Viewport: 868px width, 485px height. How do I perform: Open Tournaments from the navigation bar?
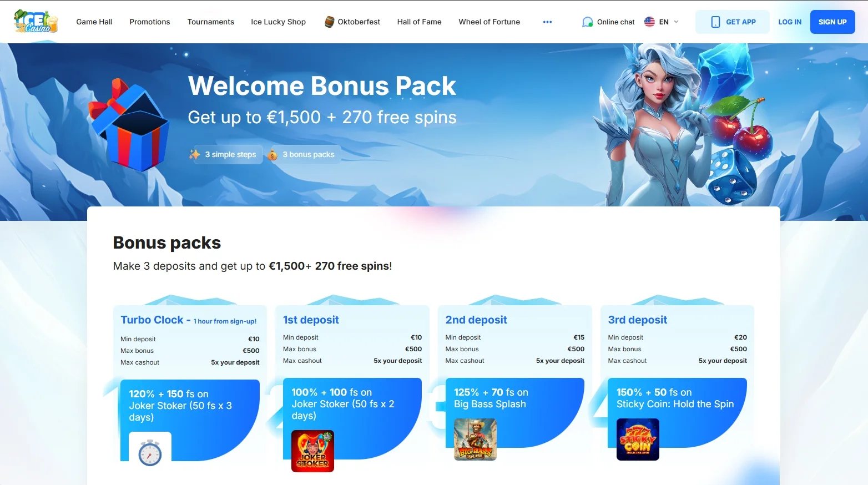(x=211, y=22)
